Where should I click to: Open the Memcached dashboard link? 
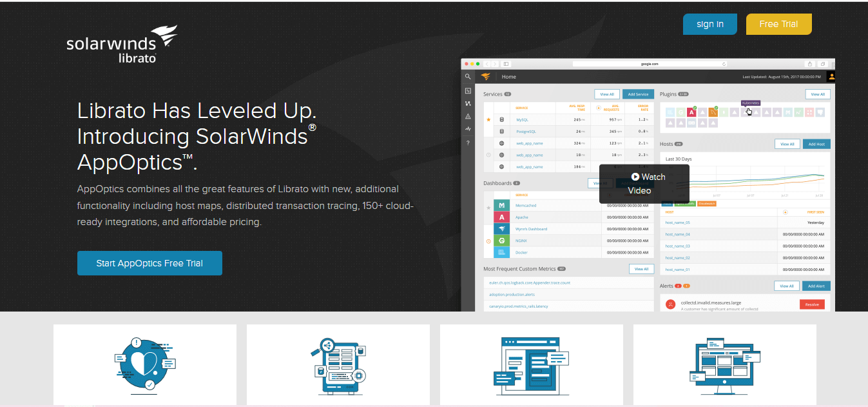click(x=526, y=205)
